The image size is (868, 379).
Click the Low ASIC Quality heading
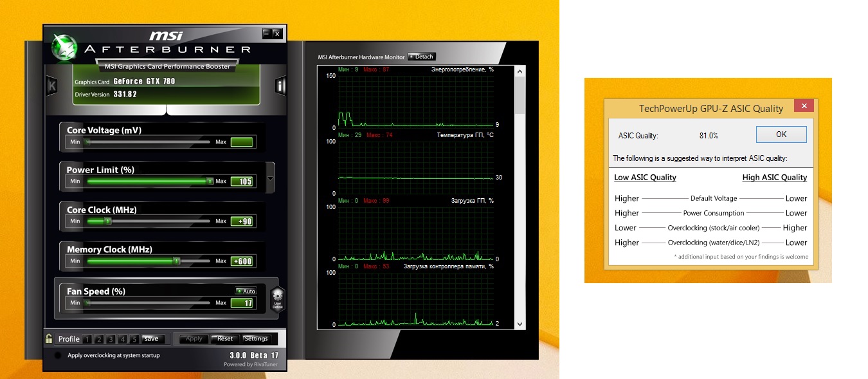pos(645,178)
